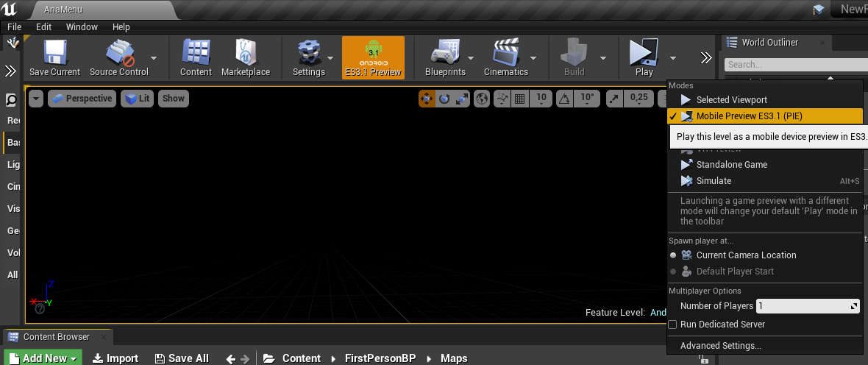The width and height of the screenshot is (868, 365).
Task: Go back with the left arrow
Action: 231,358
